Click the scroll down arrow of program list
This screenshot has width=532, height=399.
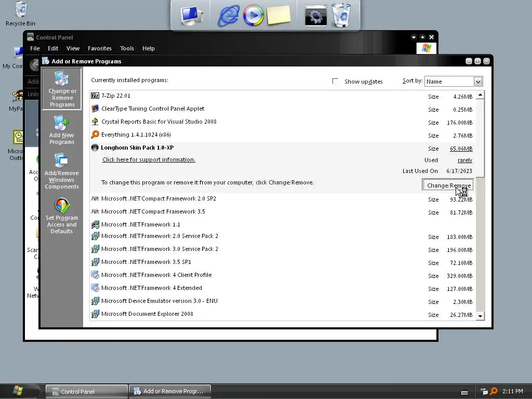(x=480, y=316)
